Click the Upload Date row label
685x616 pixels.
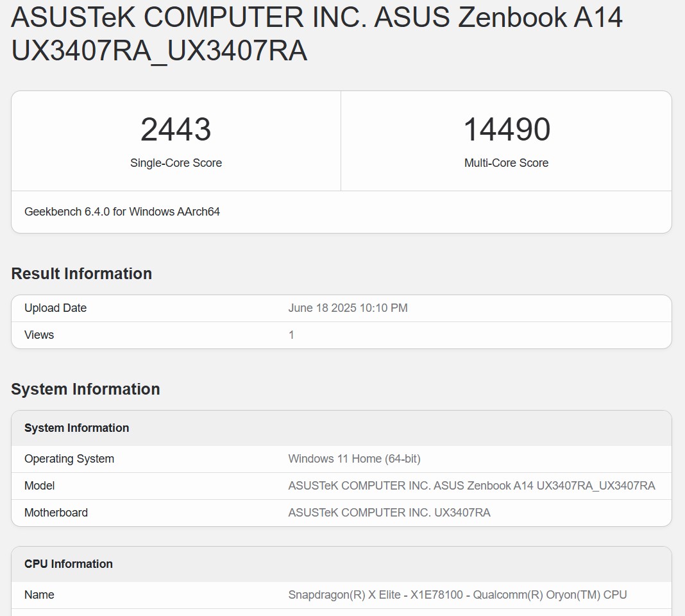55,308
